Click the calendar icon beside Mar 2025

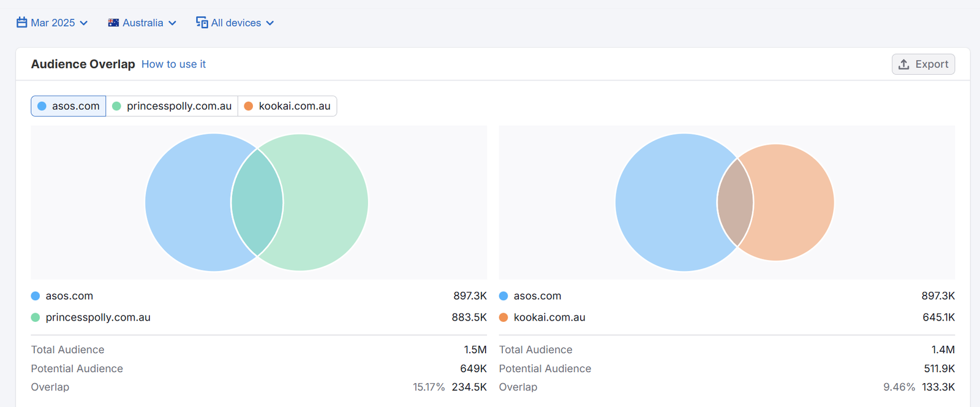click(x=22, y=23)
